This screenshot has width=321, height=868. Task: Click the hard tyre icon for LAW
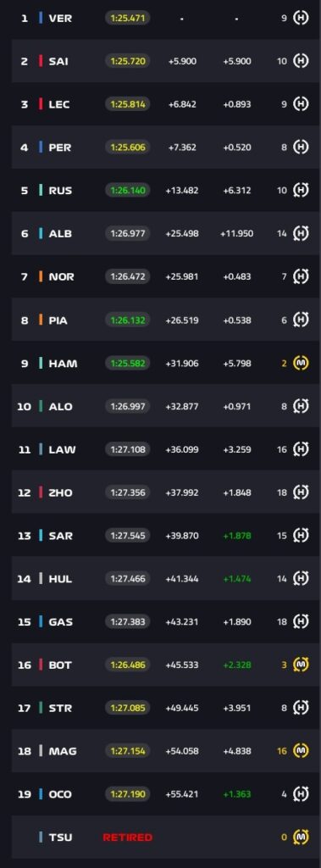(301, 449)
